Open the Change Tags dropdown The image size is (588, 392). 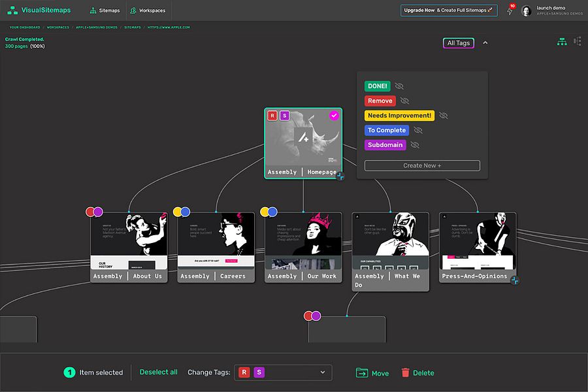(322, 372)
